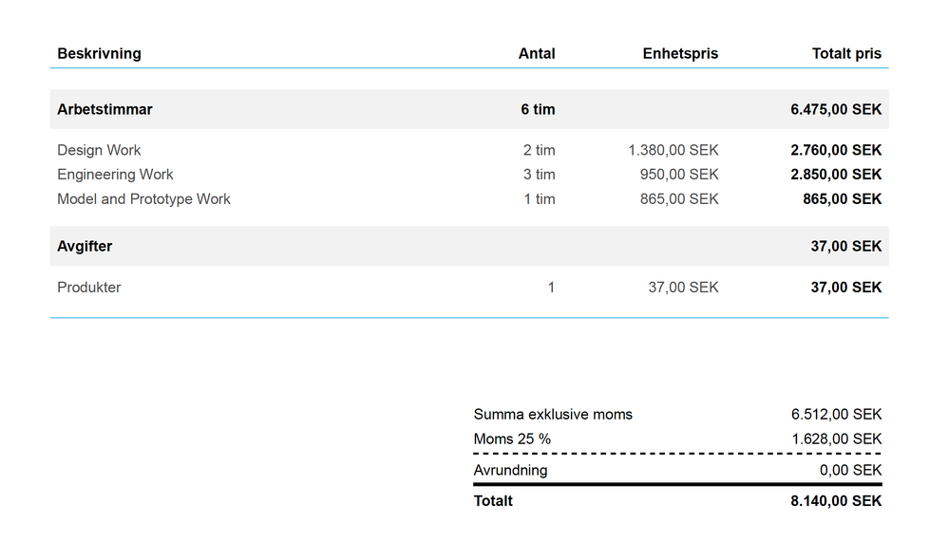Click the Antal column header
This screenshot has height=560, width=949.
coord(537,54)
